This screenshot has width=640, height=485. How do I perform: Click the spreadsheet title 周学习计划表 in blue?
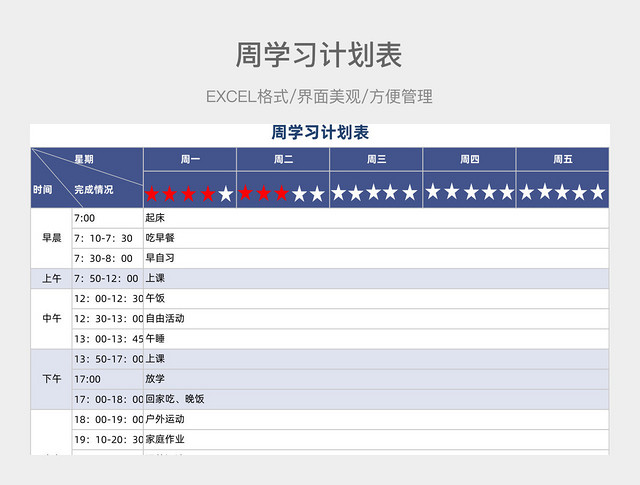(320, 133)
